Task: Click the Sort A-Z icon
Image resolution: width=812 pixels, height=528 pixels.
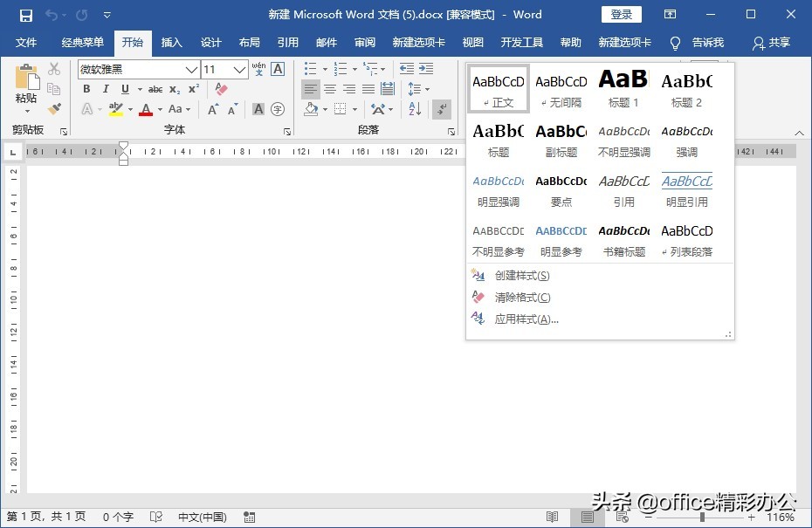Action: tap(415, 109)
